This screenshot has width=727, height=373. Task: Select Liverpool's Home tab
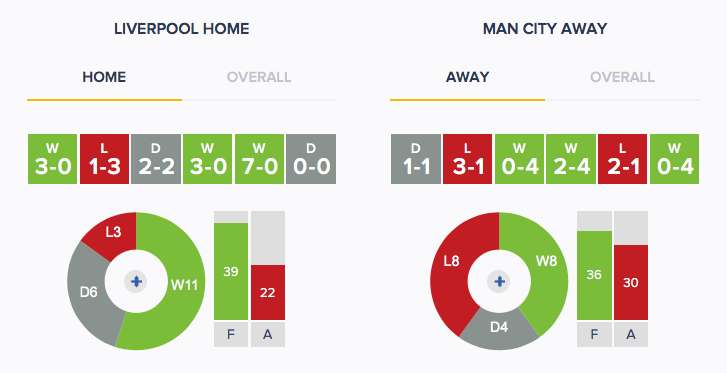104,77
